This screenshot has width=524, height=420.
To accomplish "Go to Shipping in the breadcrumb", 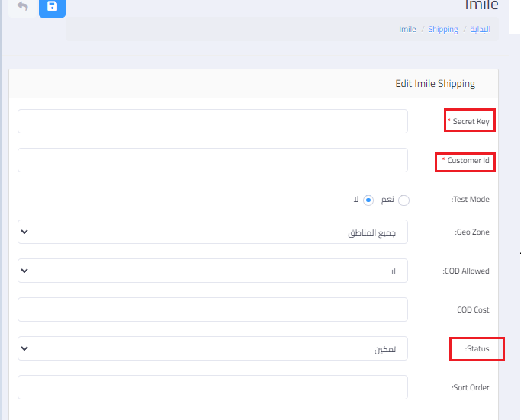I will click(x=442, y=29).
